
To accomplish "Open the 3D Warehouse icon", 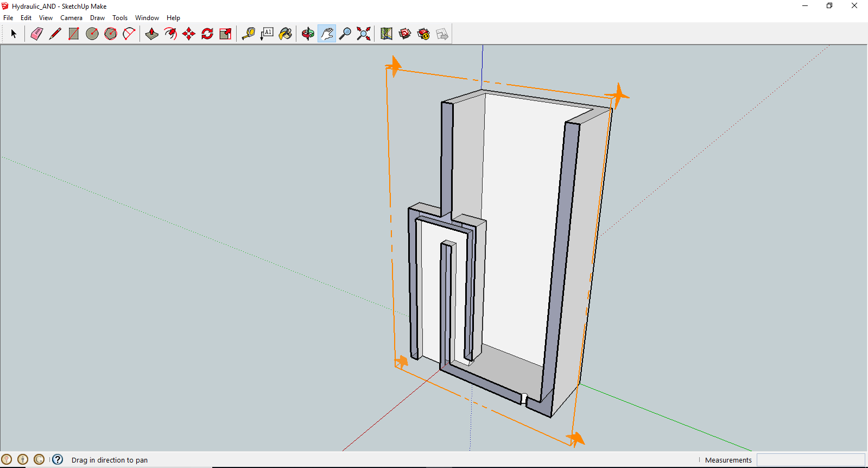I will (x=405, y=34).
